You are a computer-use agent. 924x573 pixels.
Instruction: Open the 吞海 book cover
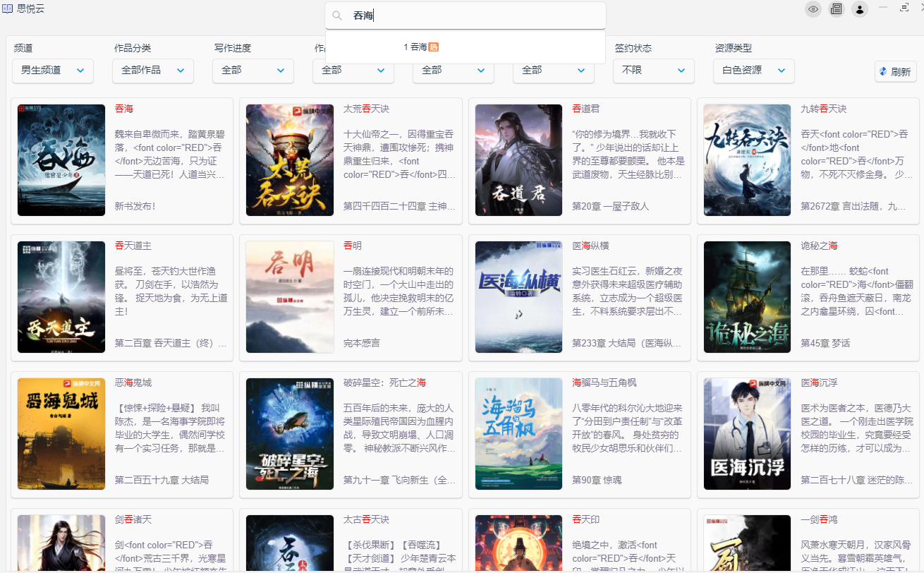[x=61, y=160]
